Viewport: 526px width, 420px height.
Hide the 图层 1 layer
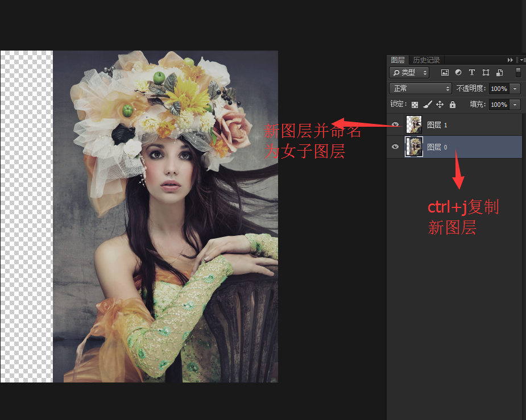tap(395, 124)
